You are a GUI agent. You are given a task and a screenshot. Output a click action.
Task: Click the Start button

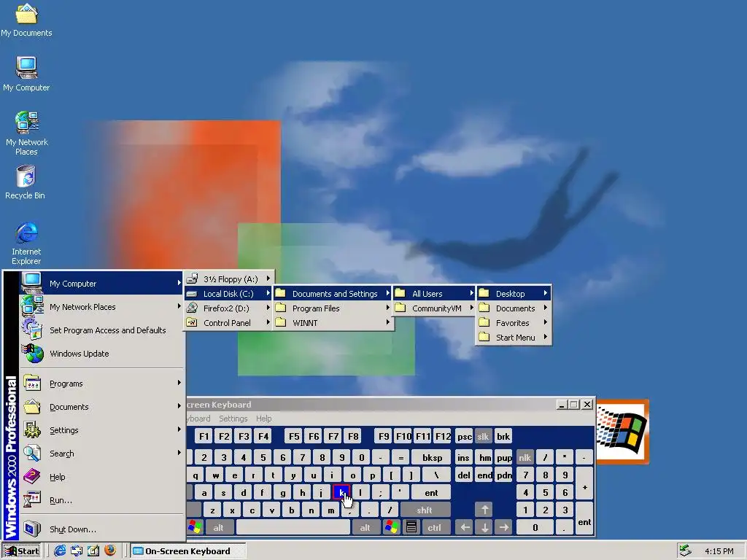23,551
